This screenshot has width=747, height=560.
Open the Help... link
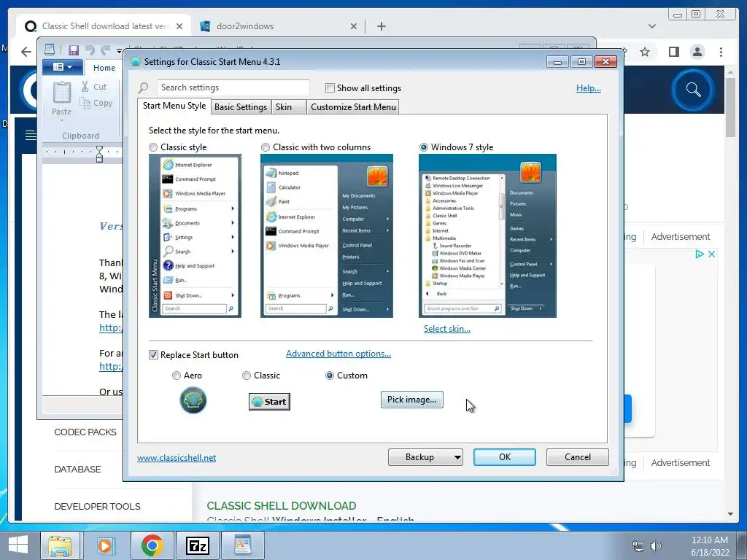[x=589, y=88]
